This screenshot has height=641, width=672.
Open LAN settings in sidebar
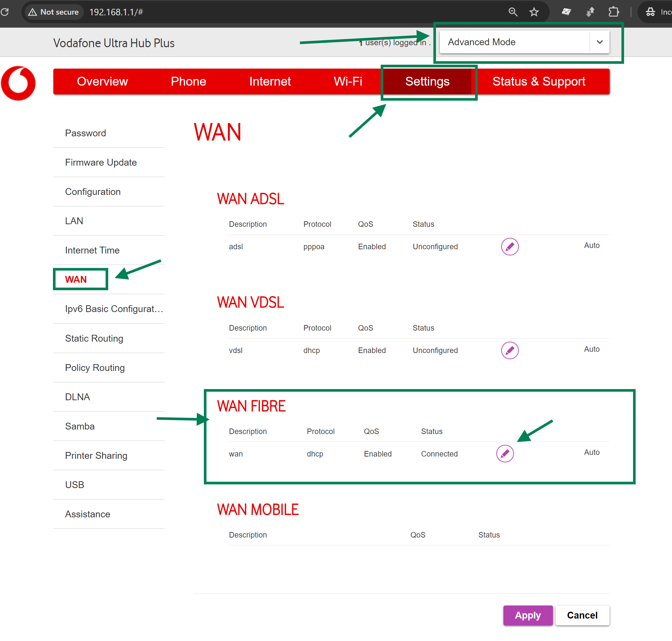pyautogui.click(x=109, y=221)
